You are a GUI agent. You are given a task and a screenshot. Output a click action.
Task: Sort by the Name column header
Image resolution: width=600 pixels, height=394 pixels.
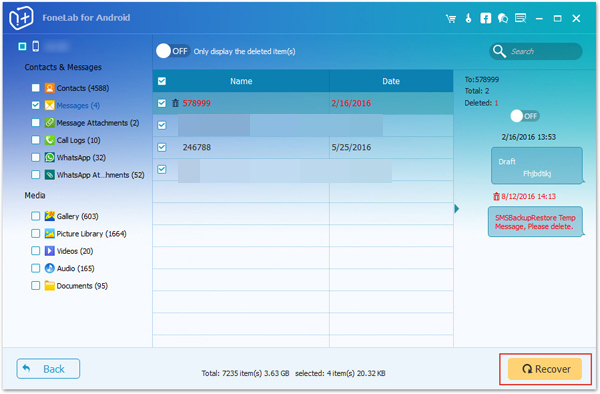pyautogui.click(x=241, y=81)
